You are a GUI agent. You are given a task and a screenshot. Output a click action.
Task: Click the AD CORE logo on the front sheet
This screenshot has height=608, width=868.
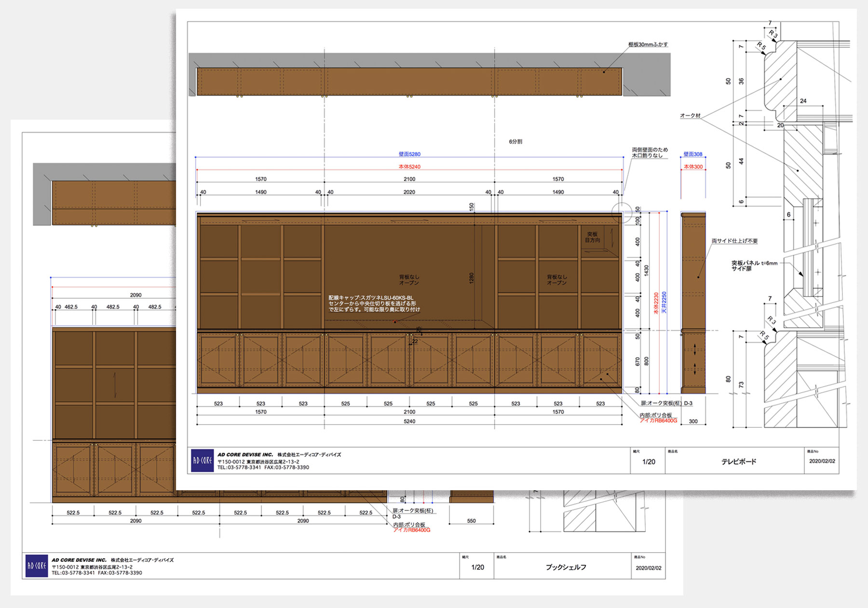[x=203, y=460]
